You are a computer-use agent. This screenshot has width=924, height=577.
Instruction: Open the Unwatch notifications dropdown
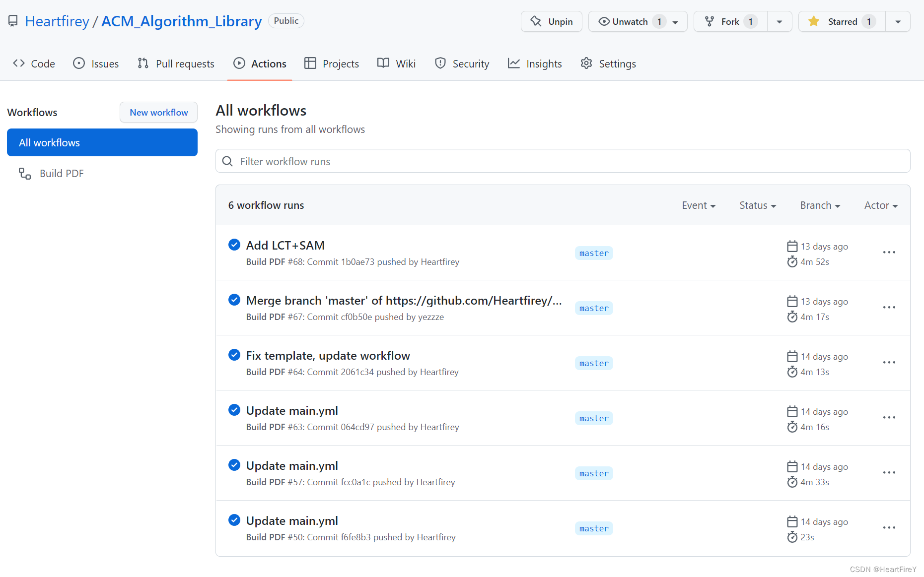tap(638, 21)
